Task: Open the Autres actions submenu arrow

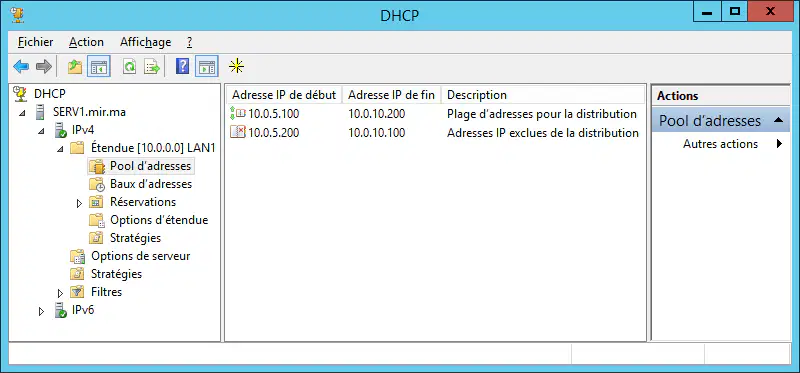Action: tap(779, 144)
